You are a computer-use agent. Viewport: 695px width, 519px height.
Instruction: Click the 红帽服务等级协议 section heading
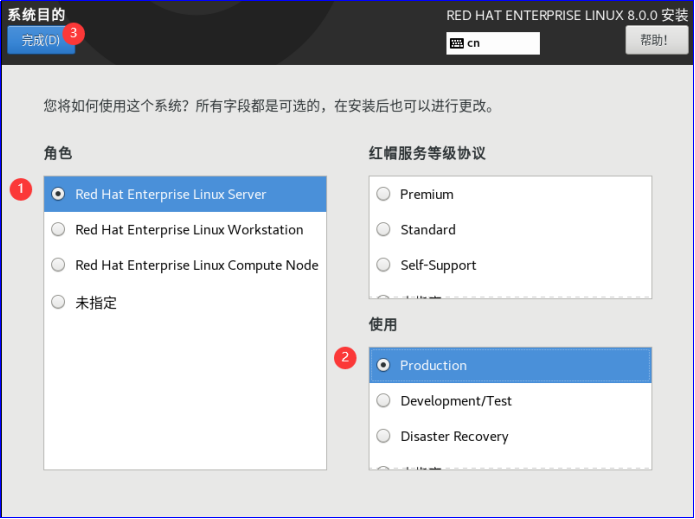(x=427, y=153)
